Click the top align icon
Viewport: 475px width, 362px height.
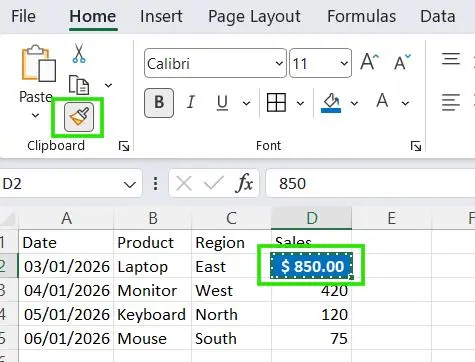click(x=451, y=59)
